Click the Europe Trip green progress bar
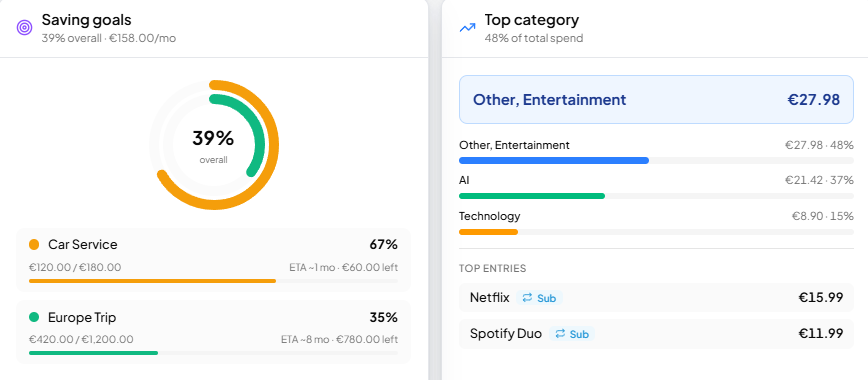Viewport: 868px width, 380px height. tap(93, 353)
